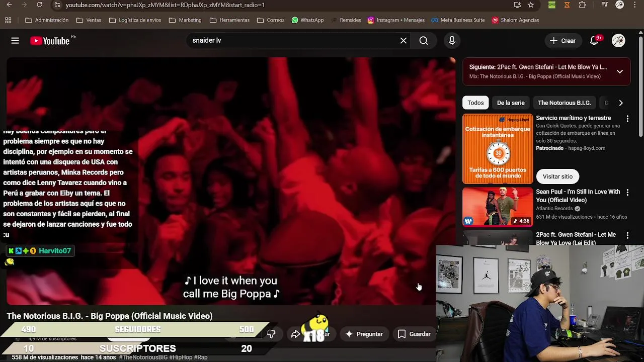Image resolution: width=644 pixels, height=362 pixels.
Task: Click the Big Poppa video player
Action: tap(231, 181)
